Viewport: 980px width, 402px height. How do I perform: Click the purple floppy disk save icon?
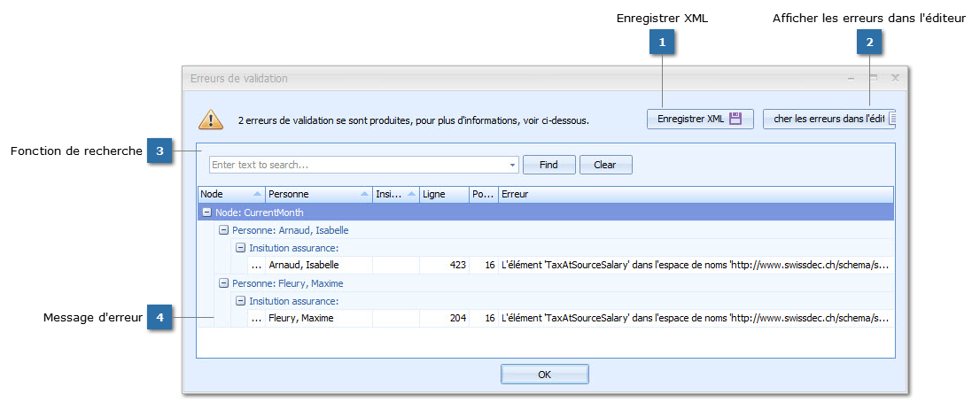pos(735,119)
